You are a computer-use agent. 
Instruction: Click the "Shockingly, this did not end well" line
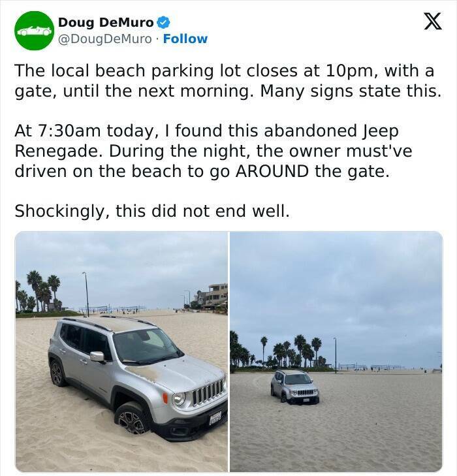tap(151, 211)
